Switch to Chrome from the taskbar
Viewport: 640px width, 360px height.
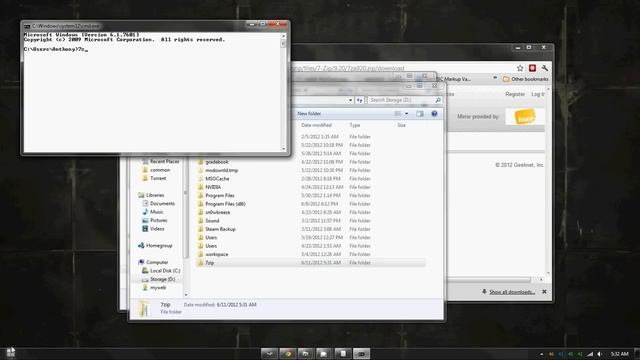pos(288,353)
